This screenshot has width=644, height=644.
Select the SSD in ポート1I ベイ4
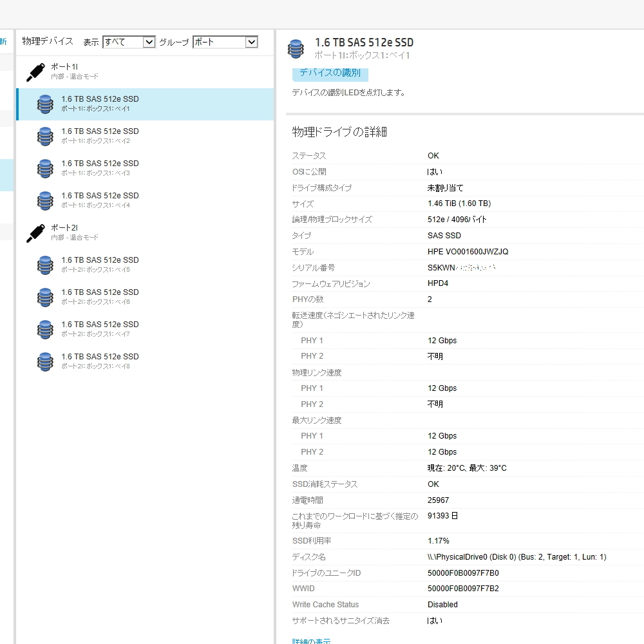pos(100,200)
